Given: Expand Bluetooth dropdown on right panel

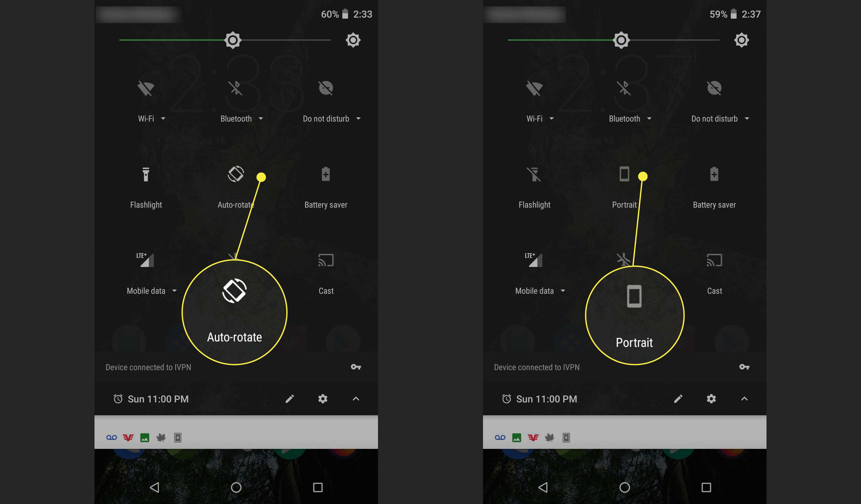Looking at the screenshot, I should click(x=650, y=118).
